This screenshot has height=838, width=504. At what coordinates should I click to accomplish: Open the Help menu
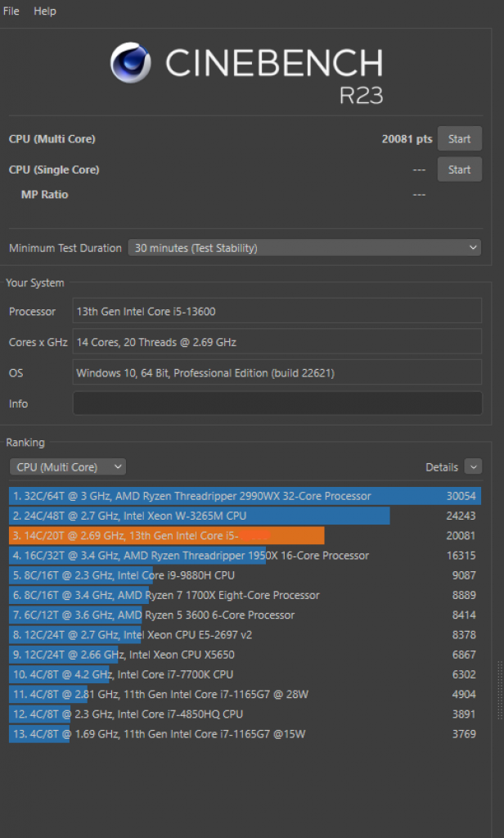pos(45,11)
